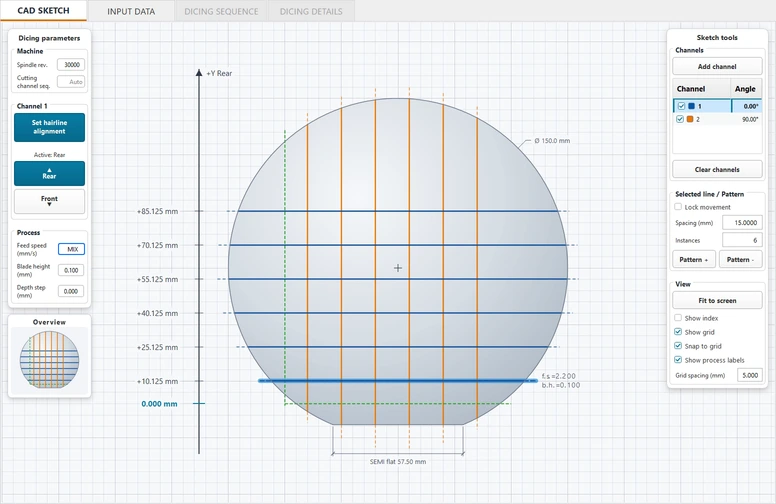The height and width of the screenshot is (504, 776).
Task: Click the +Y Rear axis label
Action: click(219, 73)
